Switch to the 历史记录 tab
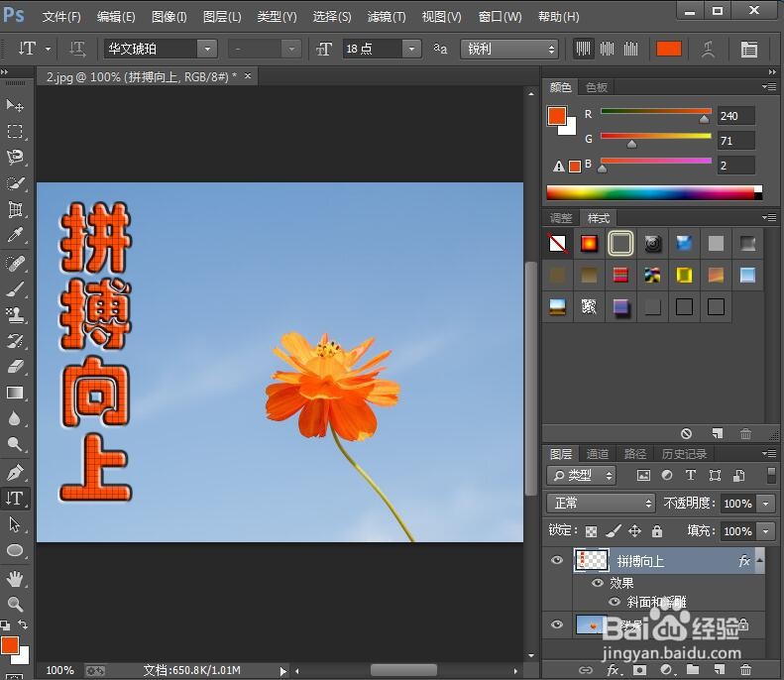The image size is (784, 680). [685, 454]
